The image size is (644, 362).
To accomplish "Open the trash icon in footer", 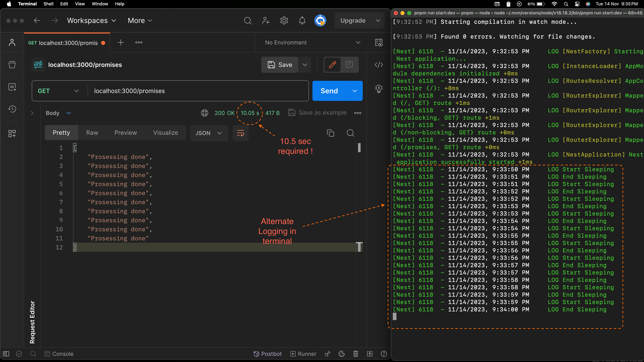I will click(x=356, y=354).
